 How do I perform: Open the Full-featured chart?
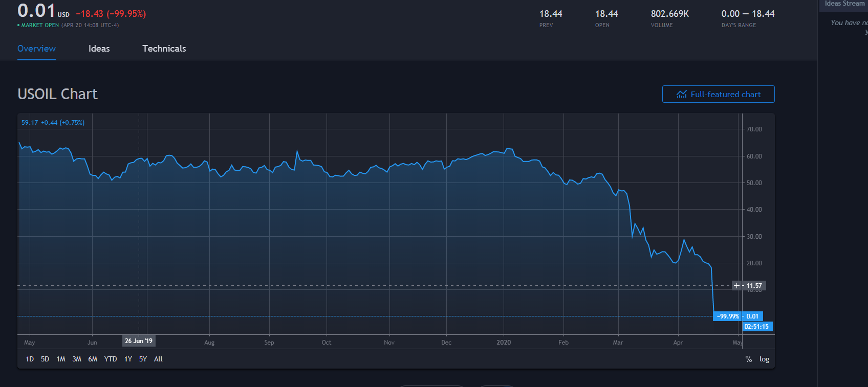[x=718, y=94]
